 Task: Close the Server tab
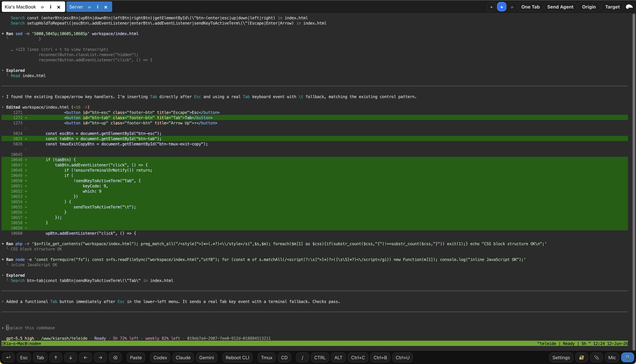tap(106, 7)
